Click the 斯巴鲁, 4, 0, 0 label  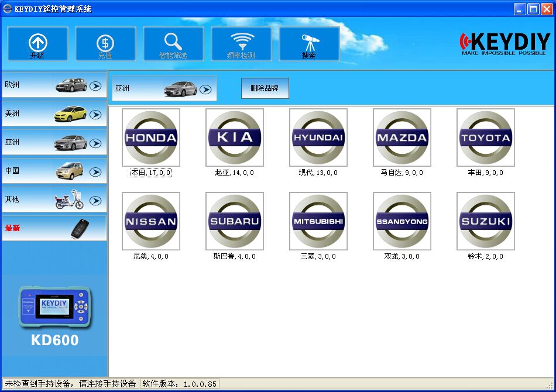coord(235,257)
